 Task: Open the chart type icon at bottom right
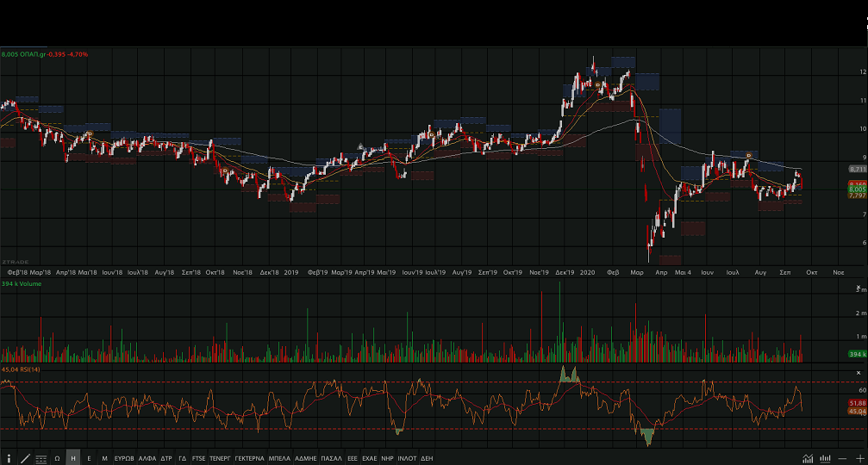(808, 458)
